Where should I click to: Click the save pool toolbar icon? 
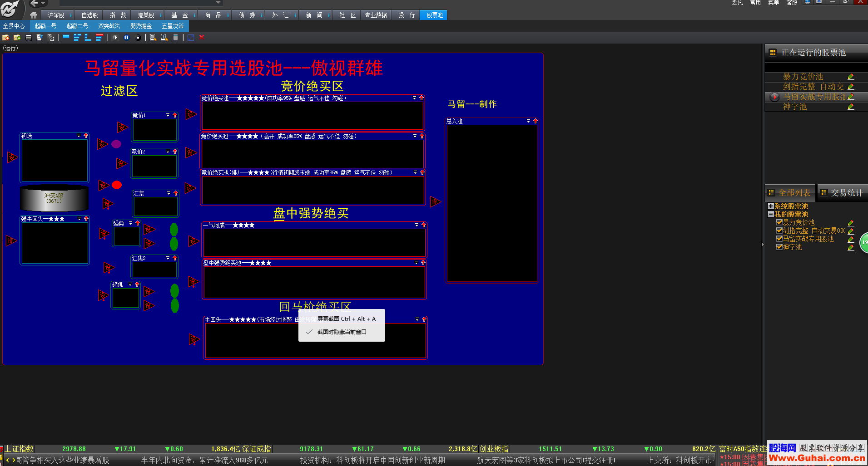click(29, 38)
